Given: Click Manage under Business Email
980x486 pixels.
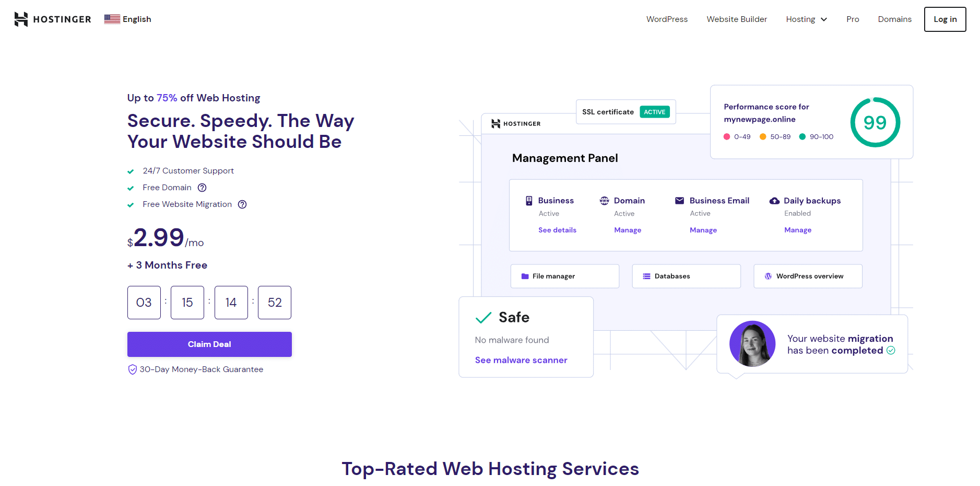Looking at the screenshot, I should tap(703, 230).
